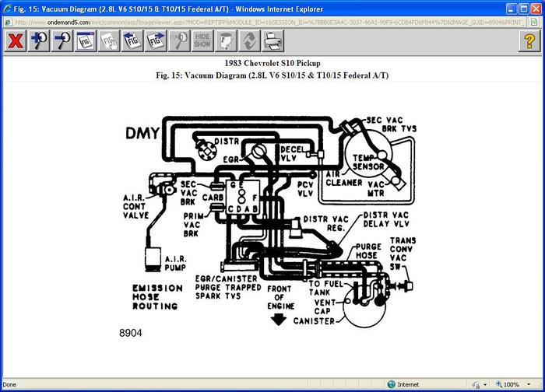
Task: Open the zoom level dropdown arrow
Action: pyautogui.click(x=529, y=384)
